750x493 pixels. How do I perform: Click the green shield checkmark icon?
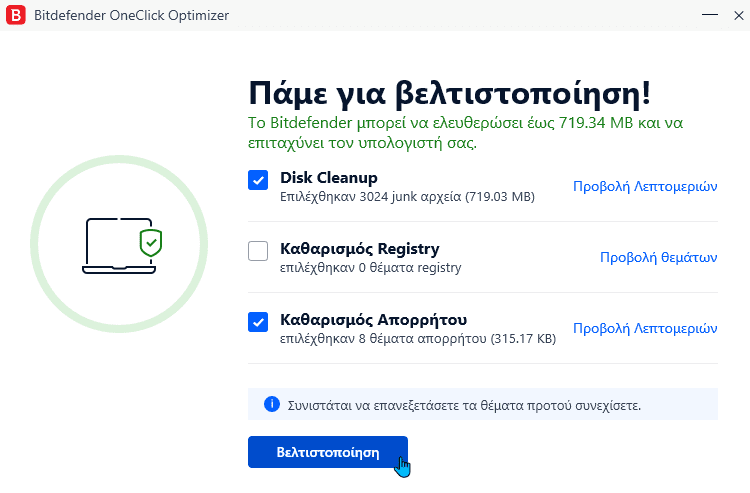[151, 242]
